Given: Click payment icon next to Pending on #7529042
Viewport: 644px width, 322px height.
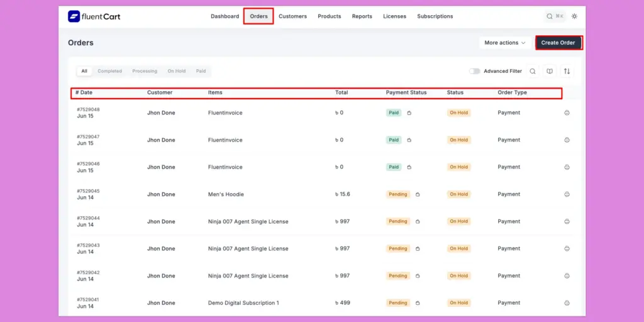Looking at the screenshot, I should [x=418, y=275].
